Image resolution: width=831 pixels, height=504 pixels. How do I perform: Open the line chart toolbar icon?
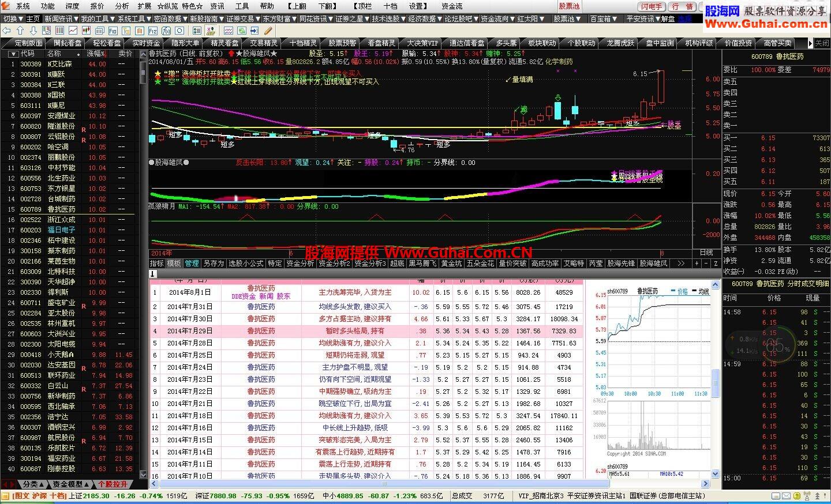click(73, 31)
